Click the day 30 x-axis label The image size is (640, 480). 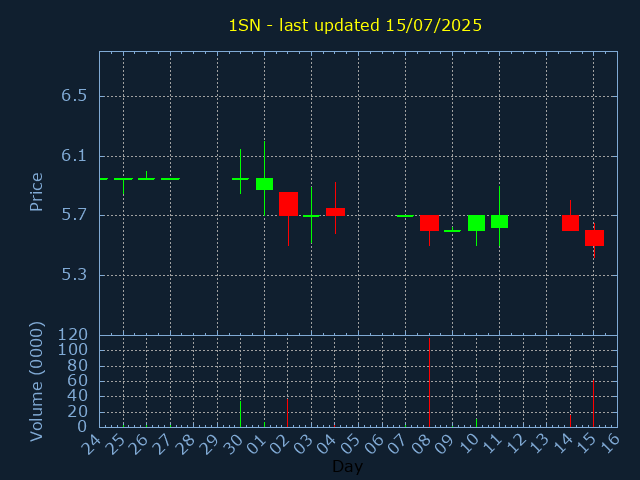(x=232, y=444)
